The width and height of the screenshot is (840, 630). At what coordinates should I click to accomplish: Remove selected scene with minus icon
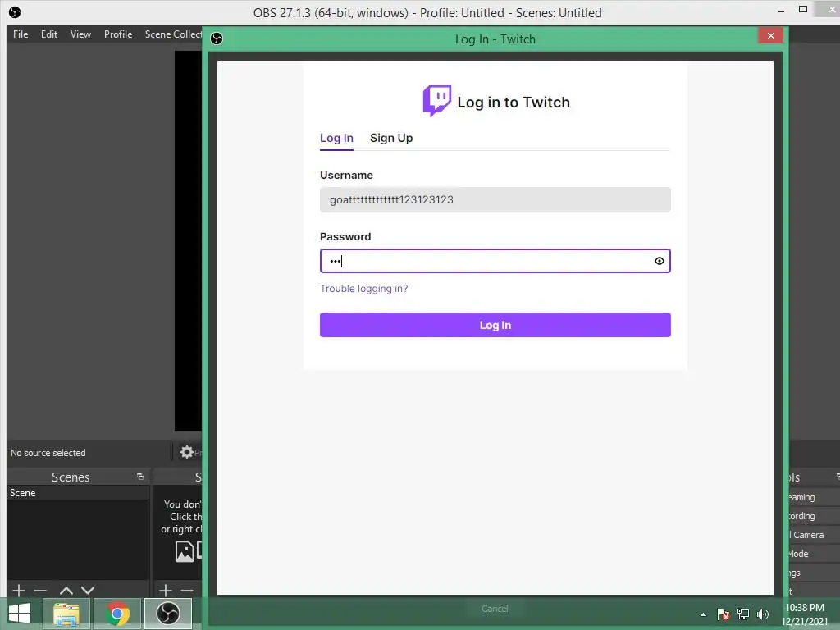coord(40,591)
